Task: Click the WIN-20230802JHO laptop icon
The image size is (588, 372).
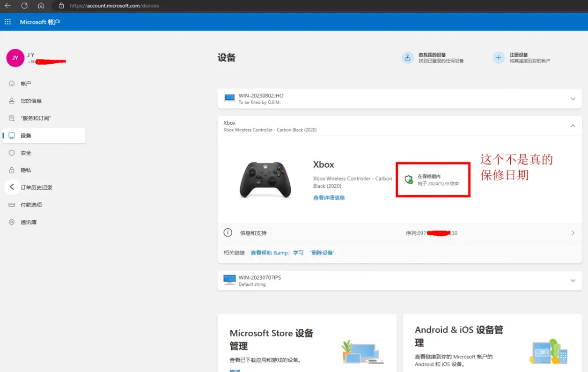Action: pos(229,98)
